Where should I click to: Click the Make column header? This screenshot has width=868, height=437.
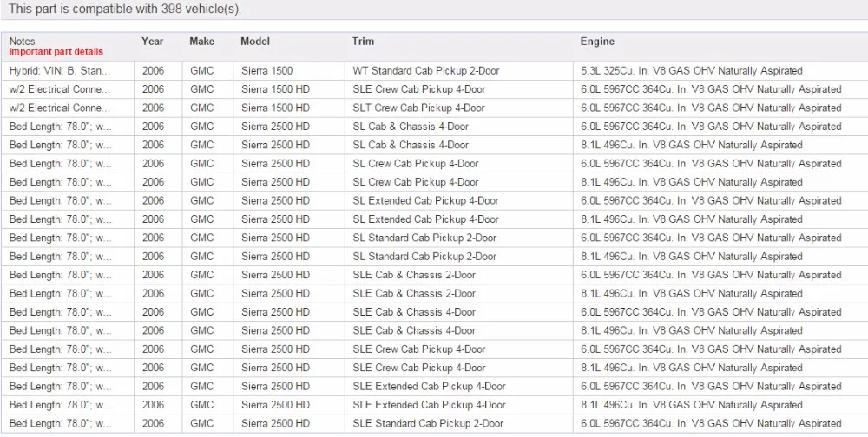tap(201, 42)
